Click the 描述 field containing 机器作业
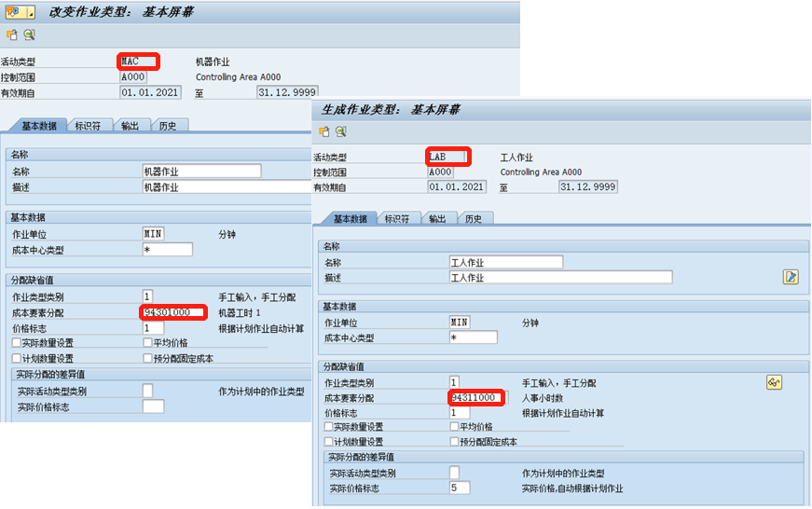 (227, 187)
